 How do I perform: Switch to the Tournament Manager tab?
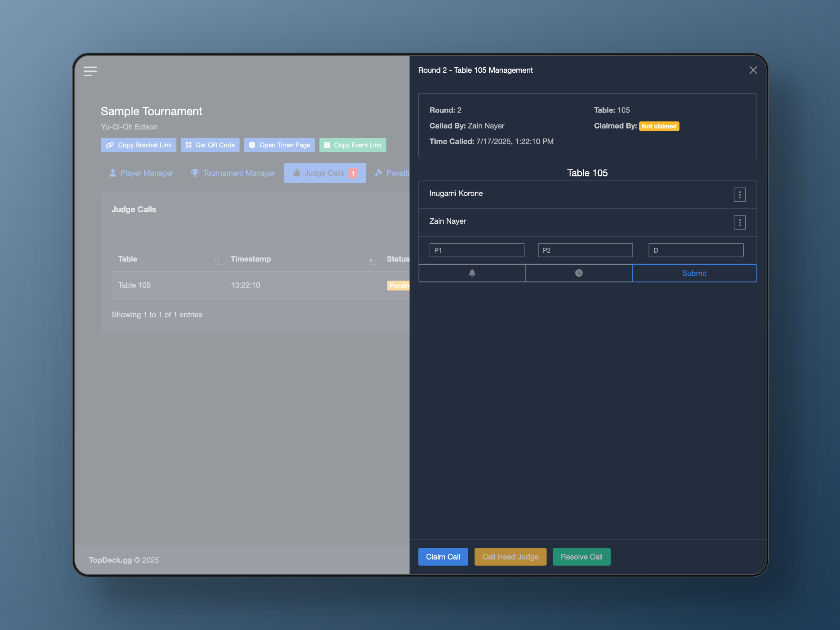pyautogui.click(x=233, y=173)
